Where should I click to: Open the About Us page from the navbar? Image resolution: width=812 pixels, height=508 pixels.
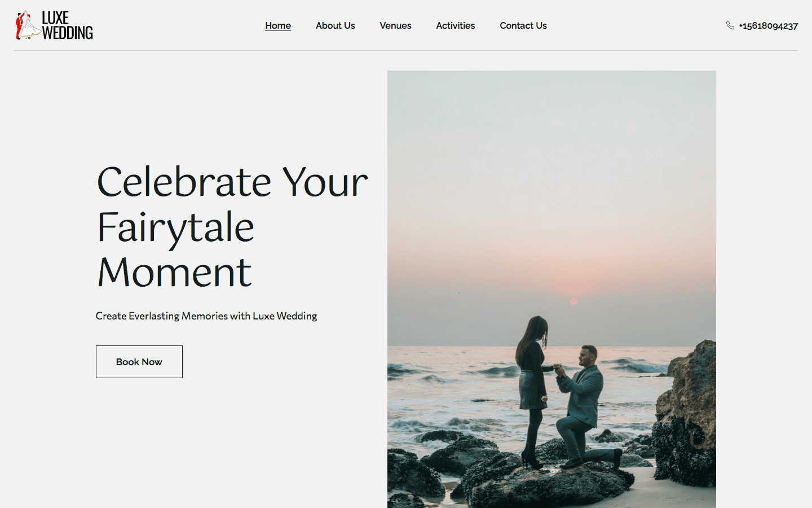click(335, 25)
